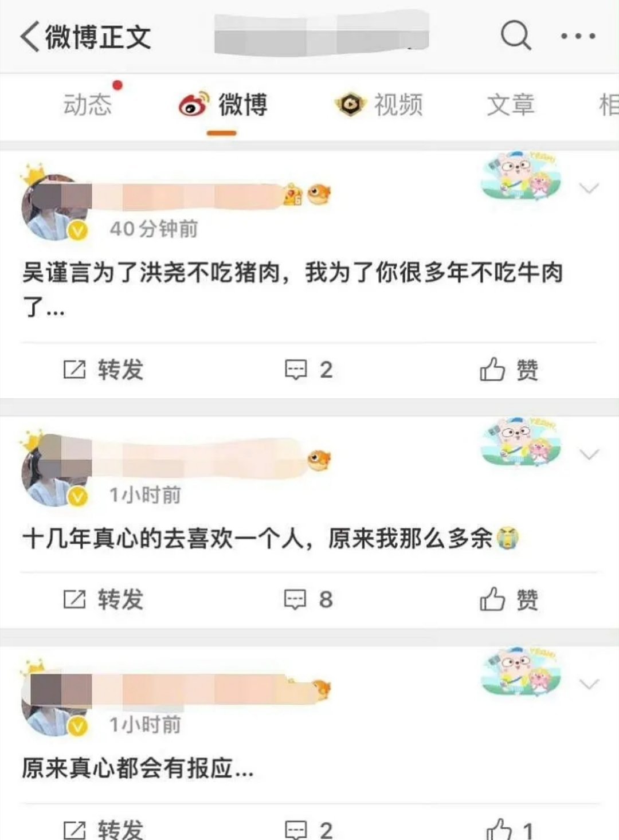
Task: Open the 8 comments on second post
Action: [309, 600]
